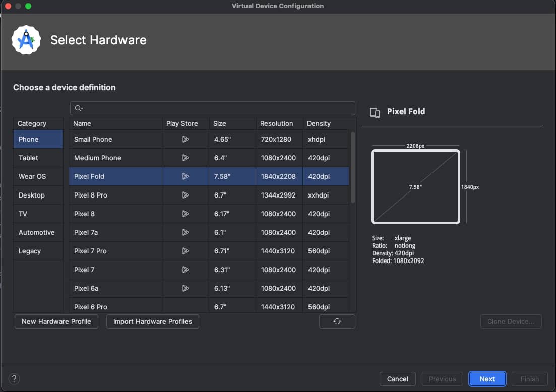Click Import Hardware Profiles
Image resolution: width=556 pixels, height=392 pixels.
click(x=152, y=321)
